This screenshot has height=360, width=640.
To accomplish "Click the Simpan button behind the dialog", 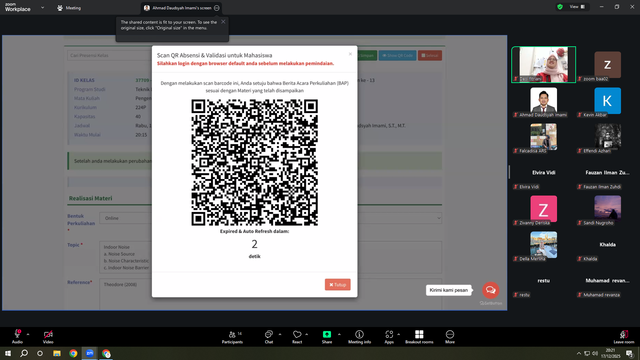I will pyautogui.click(x=367, y=56).
